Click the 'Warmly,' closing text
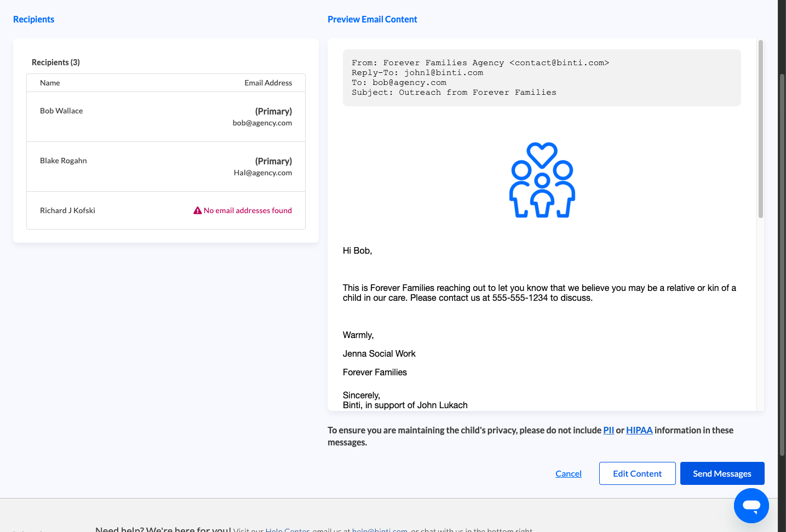 click(358, 335)
